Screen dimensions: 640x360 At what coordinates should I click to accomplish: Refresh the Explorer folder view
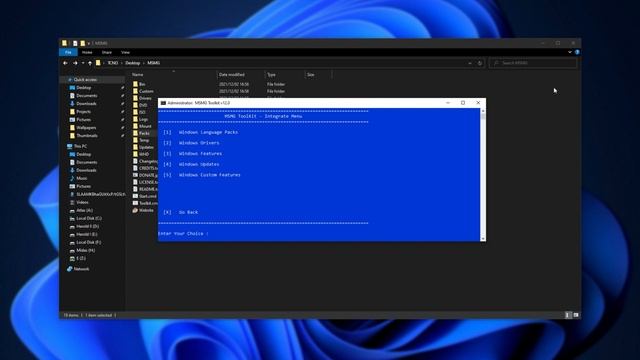pyautogui.click(x=480, y=63)
